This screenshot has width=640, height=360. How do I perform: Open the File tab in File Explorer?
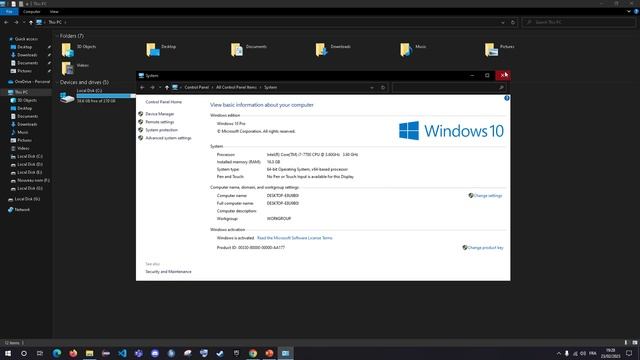[x=9, y=11]
